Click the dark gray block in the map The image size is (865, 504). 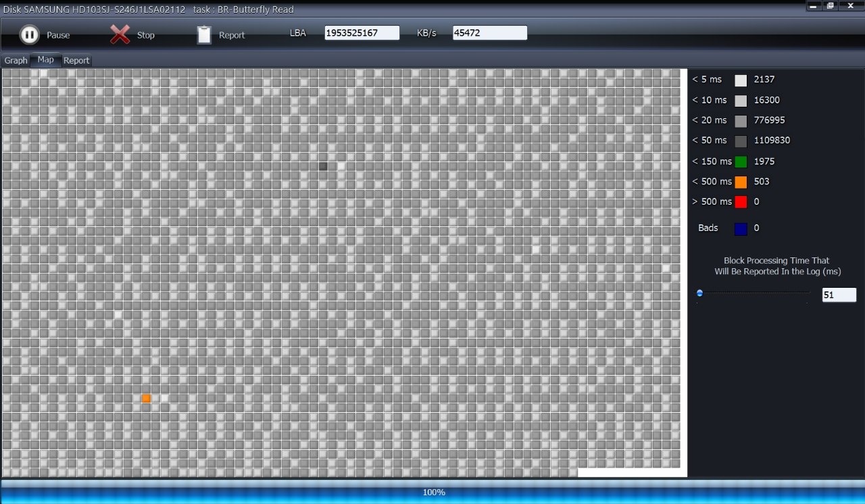point(323,166)
